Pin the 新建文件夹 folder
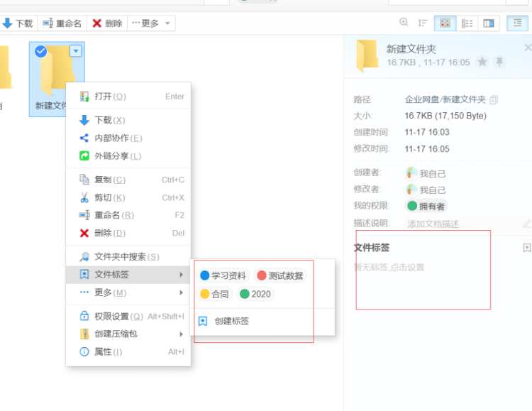532x411 pixels. (499, 62)
